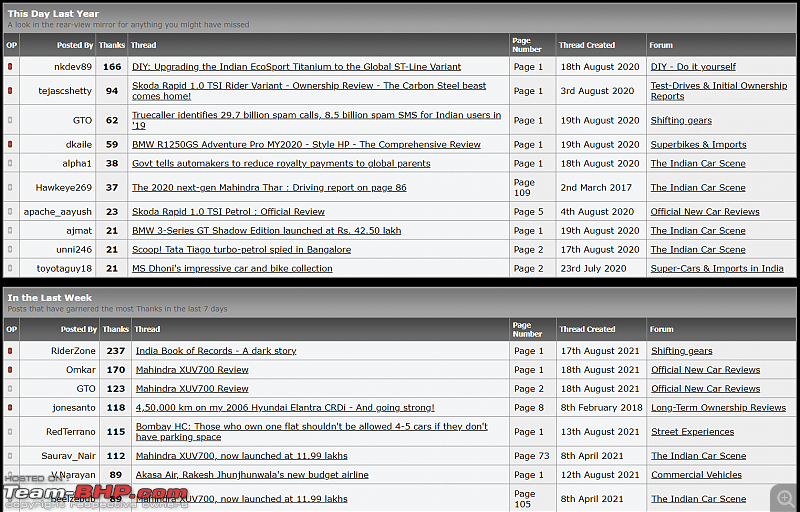Go to Superbikes & Imports forum
This screenshot has height=512, width=800.
point(698,144)
